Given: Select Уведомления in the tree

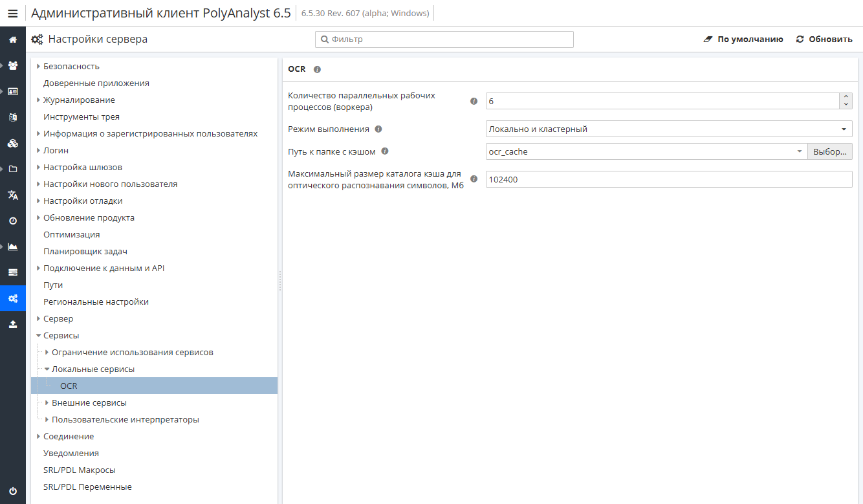Looking at the screenshot, I should click(71, 453).
